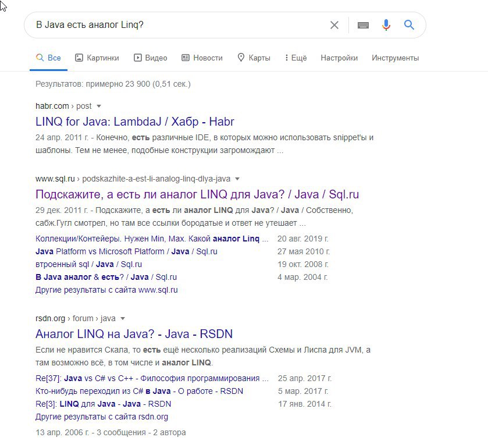Expand dropdown arrow next to www.sql.ru URL
Image resolution: width=488 pixels, height=448 pixels.
(237, 179)
